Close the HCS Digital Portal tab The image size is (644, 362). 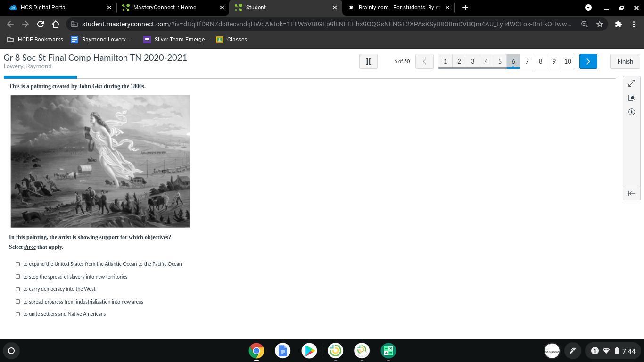pos(109,8)
